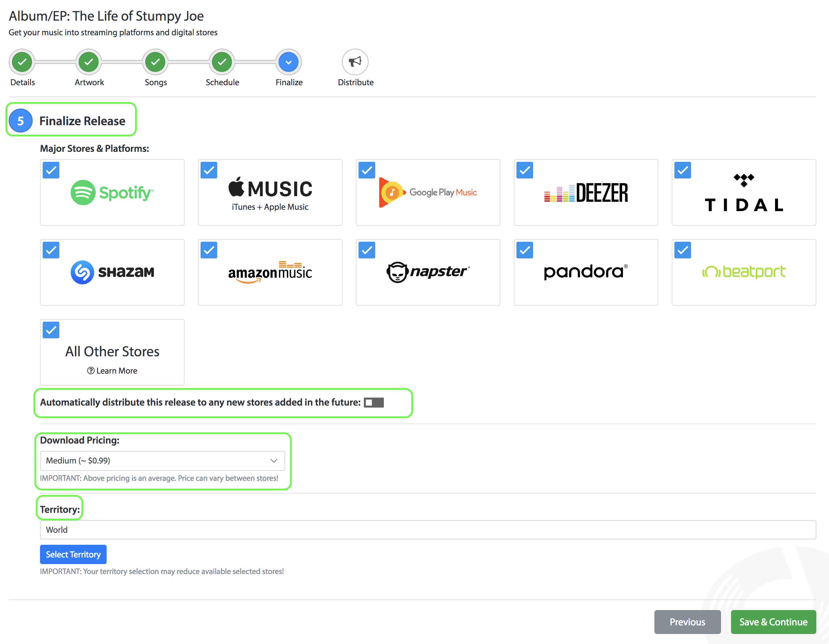The height and width of the screenshot is (644, 829).
Task: Click the blue Finalize step circle
Action: coord(289,62)
